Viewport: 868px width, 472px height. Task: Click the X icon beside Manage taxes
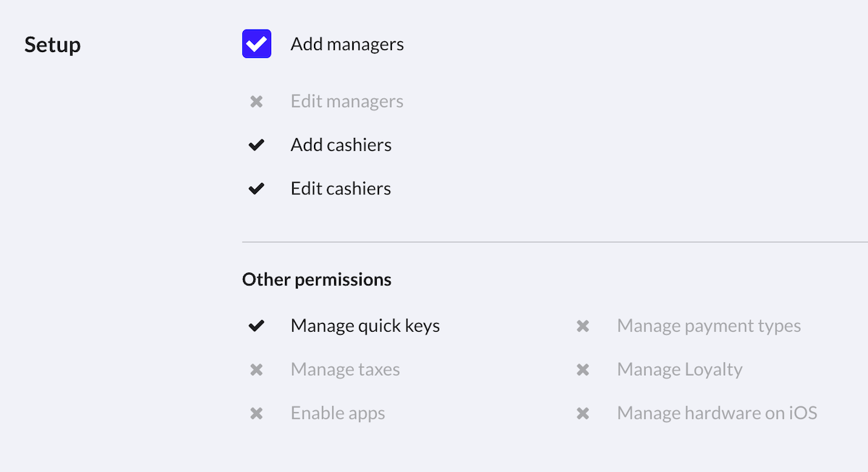coord(256,369)
